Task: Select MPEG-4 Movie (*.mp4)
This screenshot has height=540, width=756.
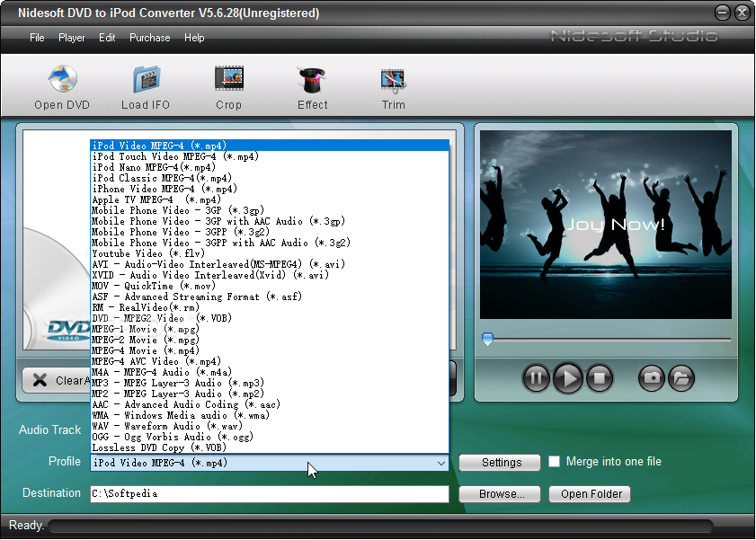Action: coord(270,350)
